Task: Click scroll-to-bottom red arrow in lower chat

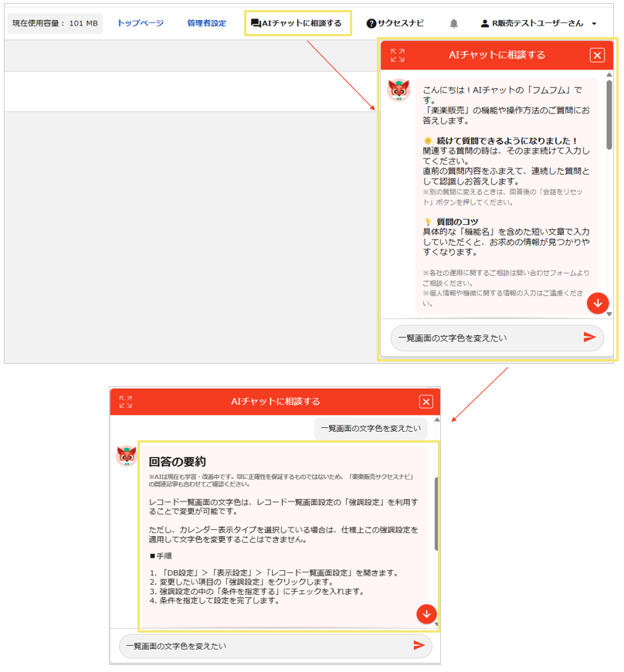Action: tap(426, 614)
